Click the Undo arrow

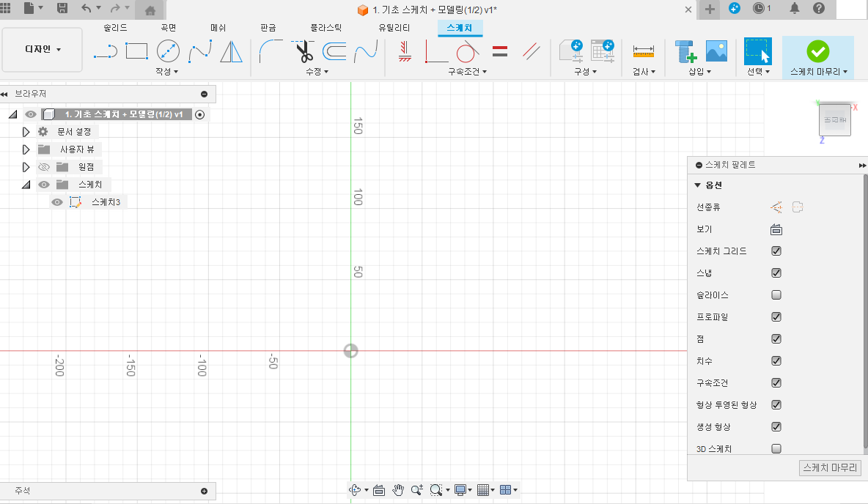coord(87,8)
